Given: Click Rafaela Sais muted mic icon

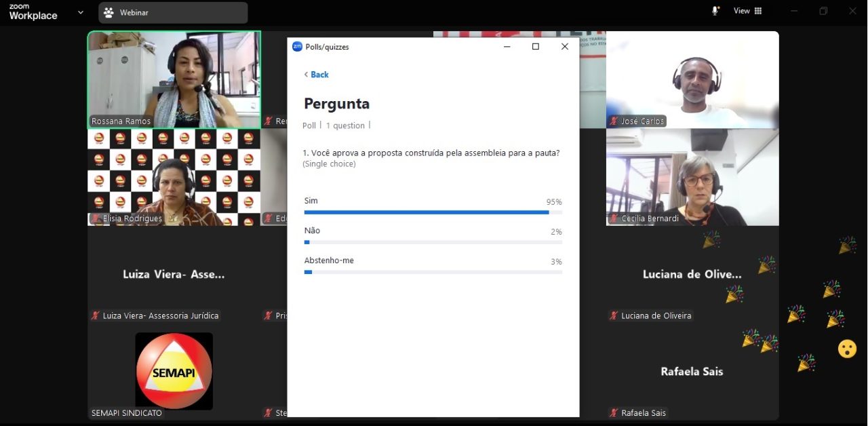Looking at the screenshot, I should coord(614,413).
